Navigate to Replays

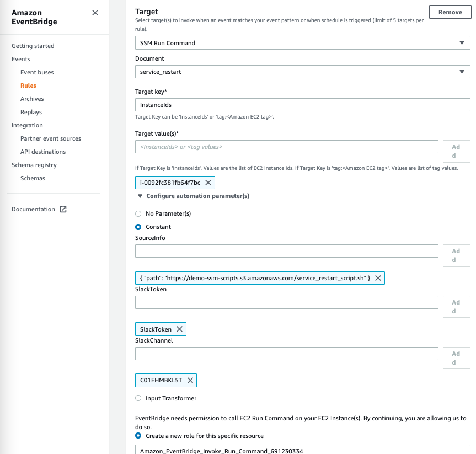[x=31, y=112]
